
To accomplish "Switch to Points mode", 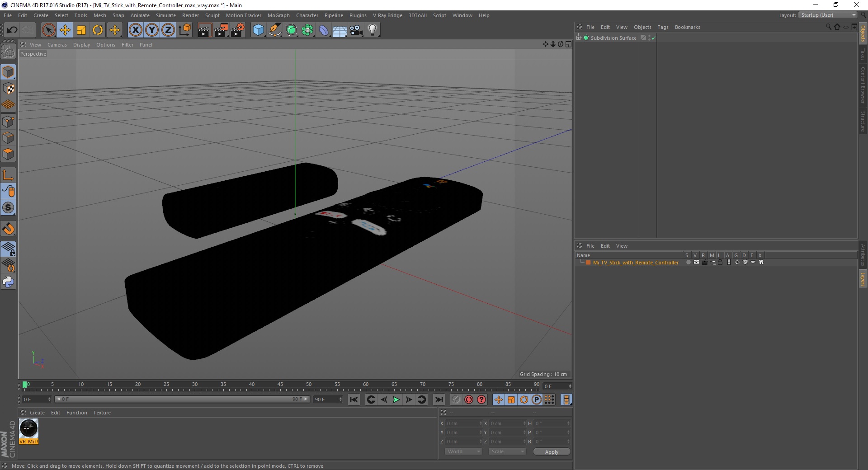I will [8, 121].
